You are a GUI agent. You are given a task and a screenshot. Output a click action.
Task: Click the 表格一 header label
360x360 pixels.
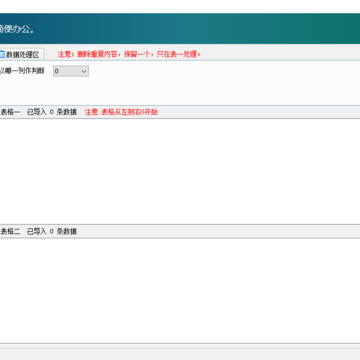(x=10, y=112)
